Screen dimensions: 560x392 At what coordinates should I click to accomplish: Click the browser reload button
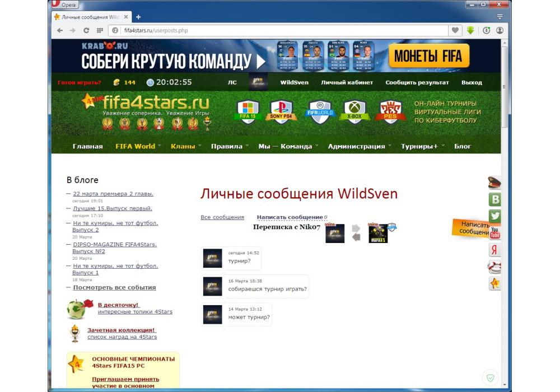(86, 30)
